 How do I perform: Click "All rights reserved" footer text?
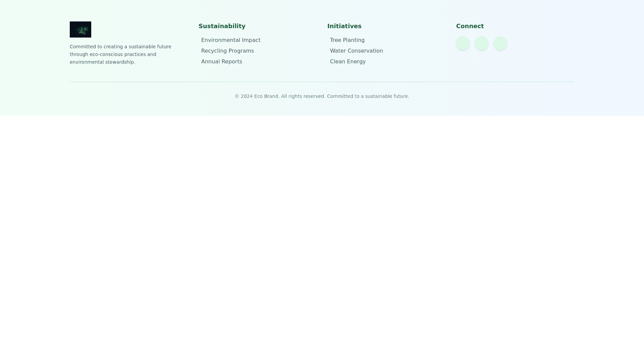click(303, 97)
